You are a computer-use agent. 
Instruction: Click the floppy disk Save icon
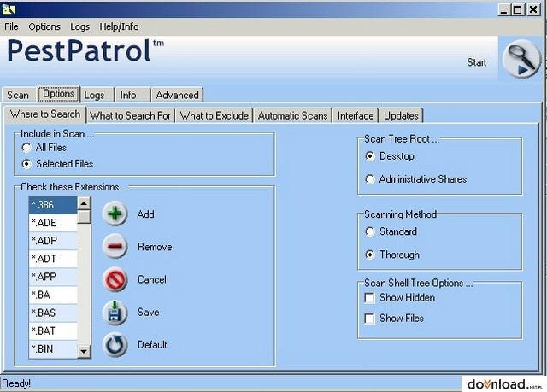coord(115,313)
